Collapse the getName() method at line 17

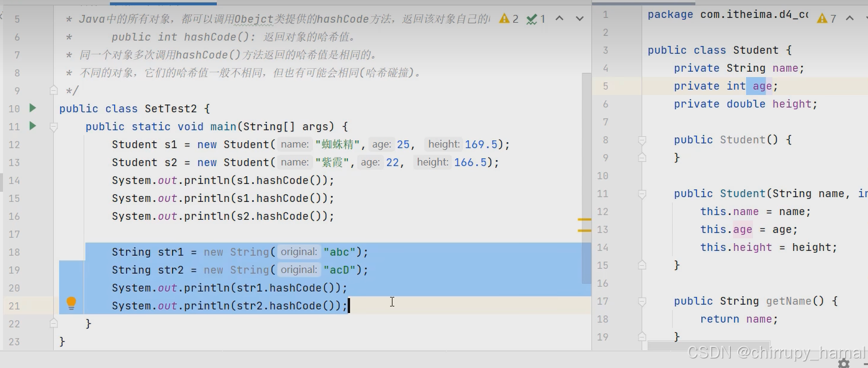point(642,301)
